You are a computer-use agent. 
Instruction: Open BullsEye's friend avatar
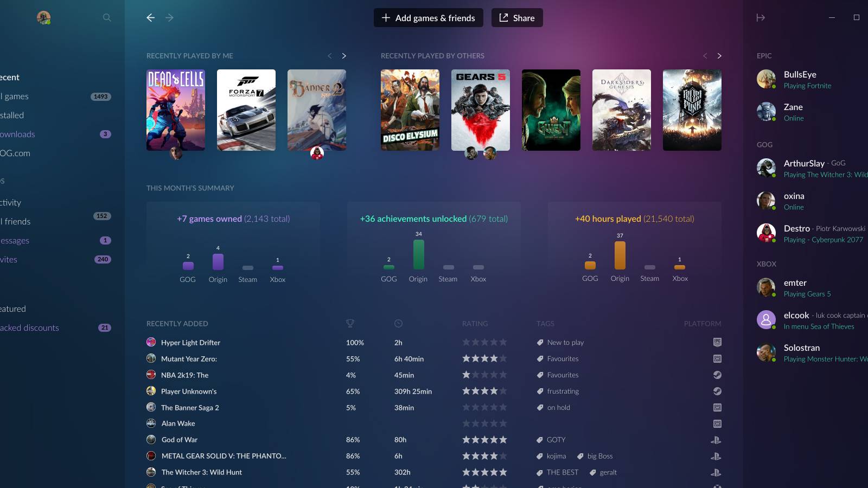pos(766,79)
